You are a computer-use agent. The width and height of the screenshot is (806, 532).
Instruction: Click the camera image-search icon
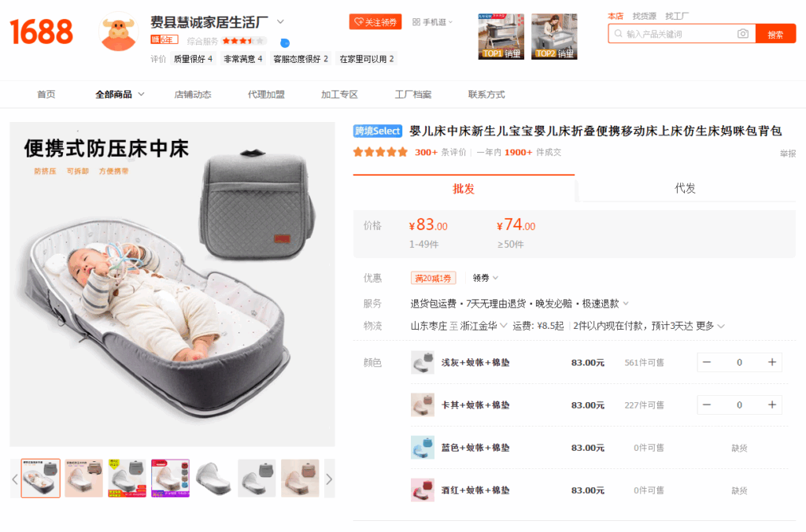pyautogui.click(x=743, y=34)
